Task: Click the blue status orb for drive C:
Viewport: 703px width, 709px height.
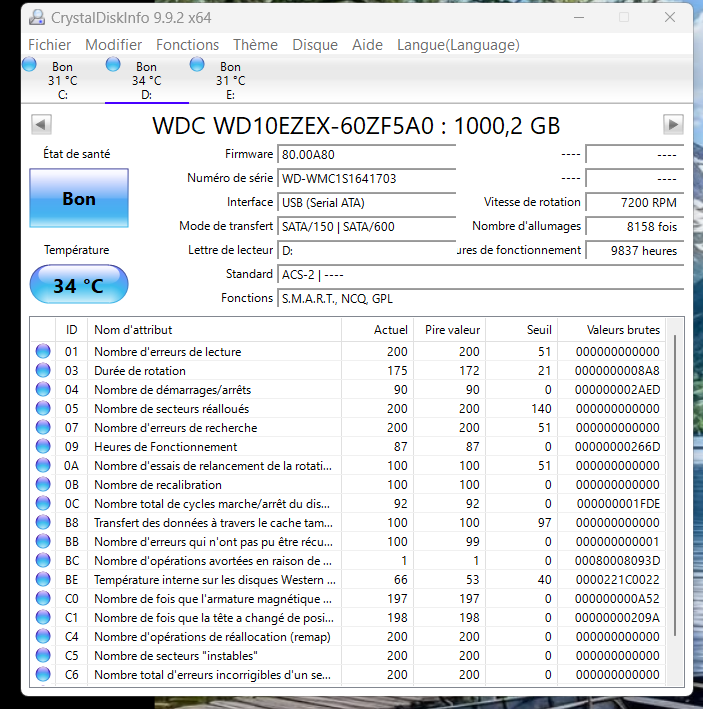Action: pyautogui.click(x=29, y=64)
